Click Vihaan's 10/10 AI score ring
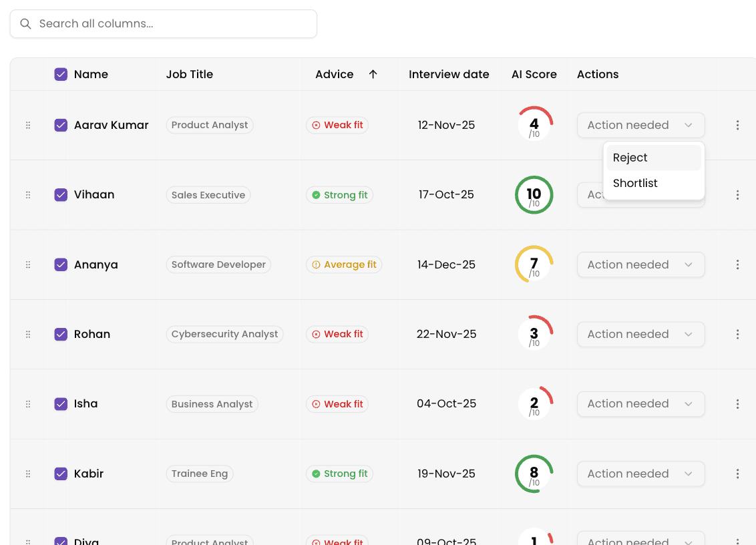The height and width of the screenshot is (545, 756). [x=534, y=195]
